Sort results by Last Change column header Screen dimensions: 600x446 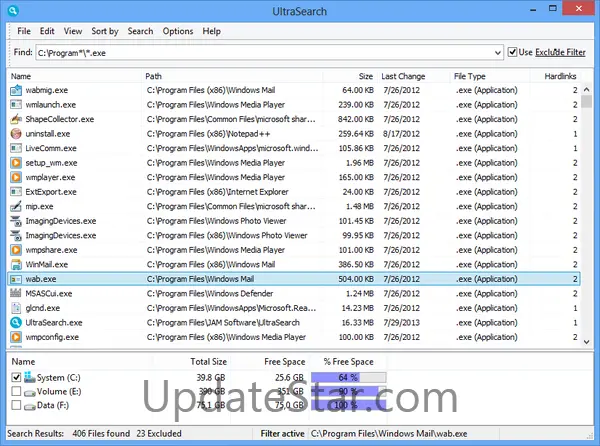[413, 76]
